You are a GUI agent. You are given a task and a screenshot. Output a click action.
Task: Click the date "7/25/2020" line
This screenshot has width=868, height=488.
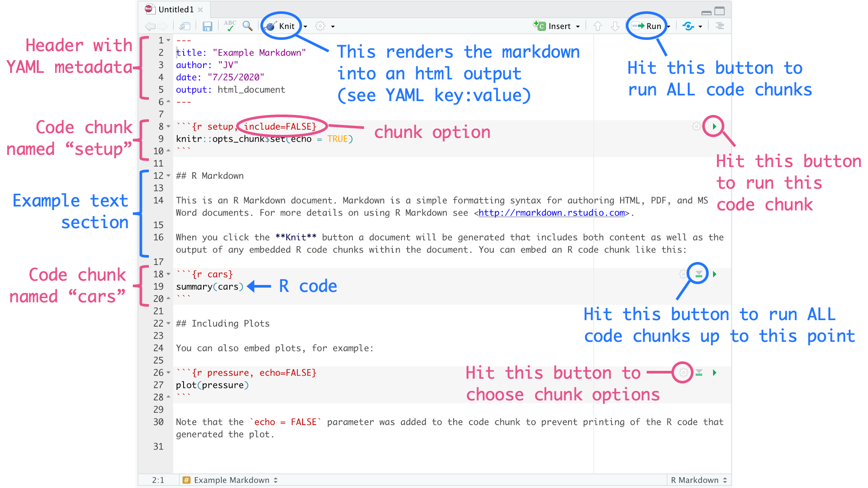point(220,77)
